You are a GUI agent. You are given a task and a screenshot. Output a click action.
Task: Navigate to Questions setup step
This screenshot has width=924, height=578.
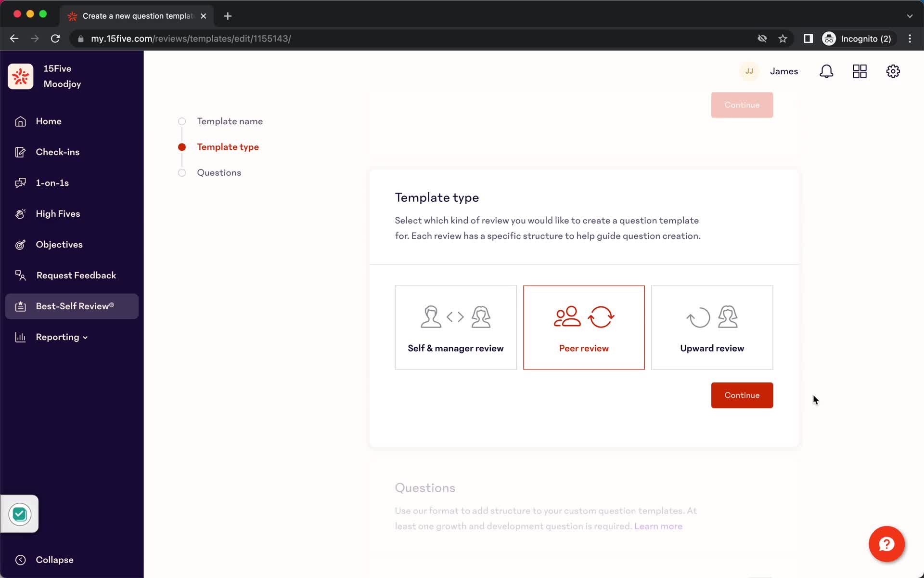click(x=219, y=172)
